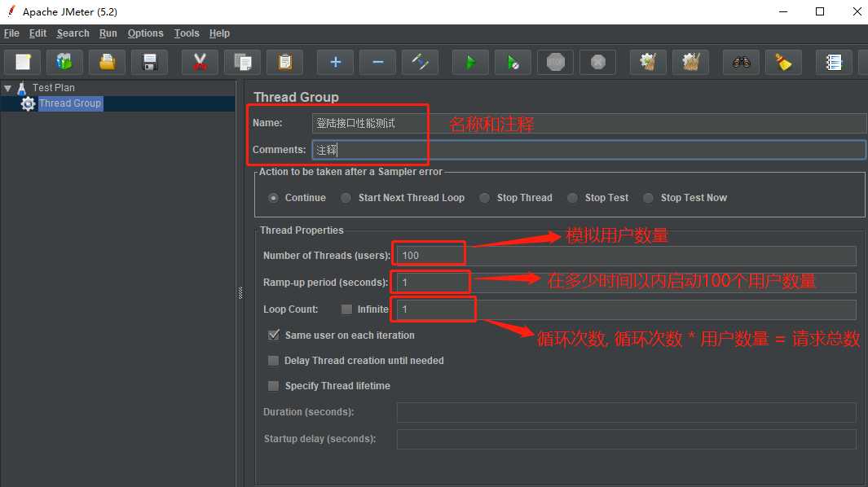Open the Run menu
Image resolution: width=868 pixels, height=487 pixels.
click(x=108, y=33)
